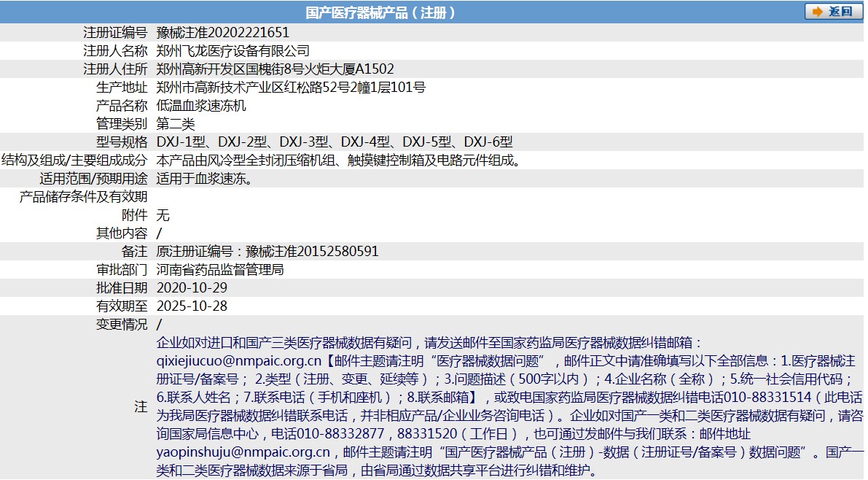This screenshot has height=480, width=868.
Task: Click the 适用范围/预期用途 label
Action: click(93, 179)
